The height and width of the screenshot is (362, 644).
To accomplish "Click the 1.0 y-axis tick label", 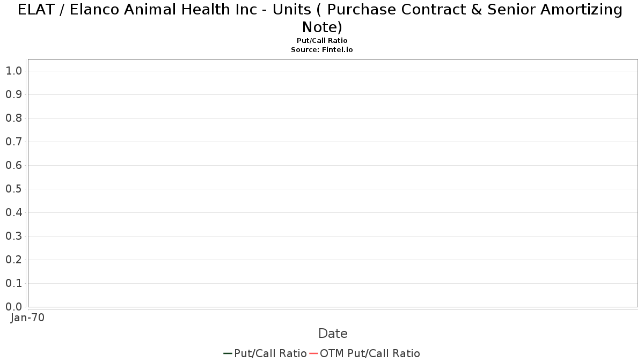I will click(13, 71).
